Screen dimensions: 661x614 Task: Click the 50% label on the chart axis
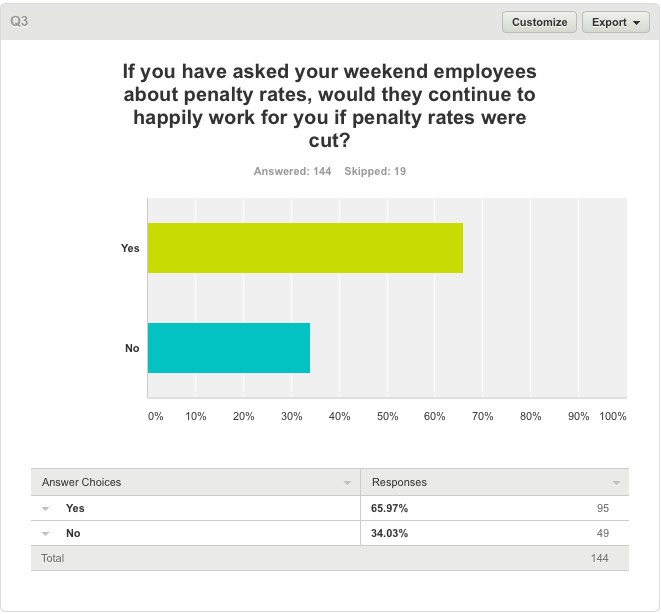(x=387, y=416)
